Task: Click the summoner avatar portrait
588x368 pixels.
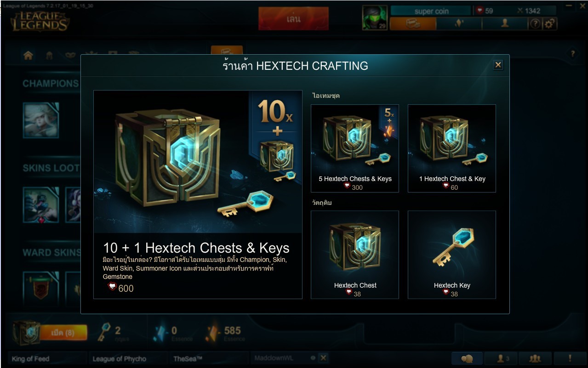Action: click(375, 18)
